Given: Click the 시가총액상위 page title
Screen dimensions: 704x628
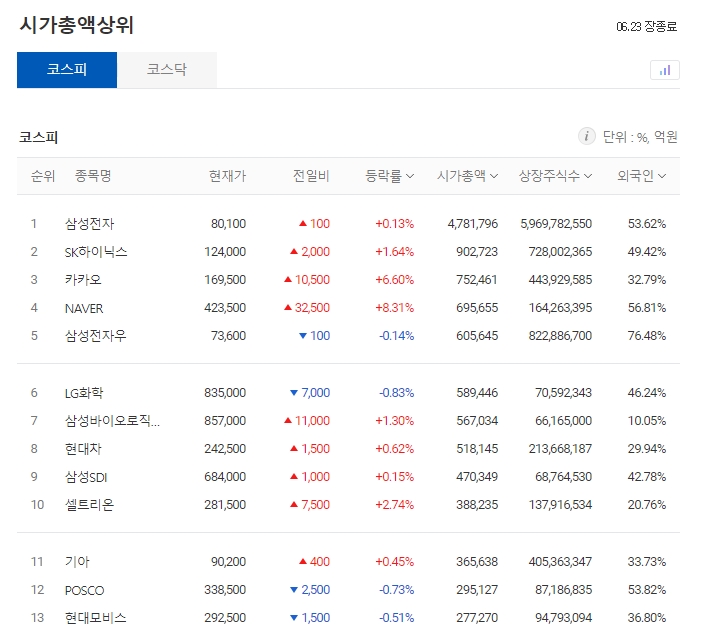Looking at the screenshot, I should (x=76, y=25).
